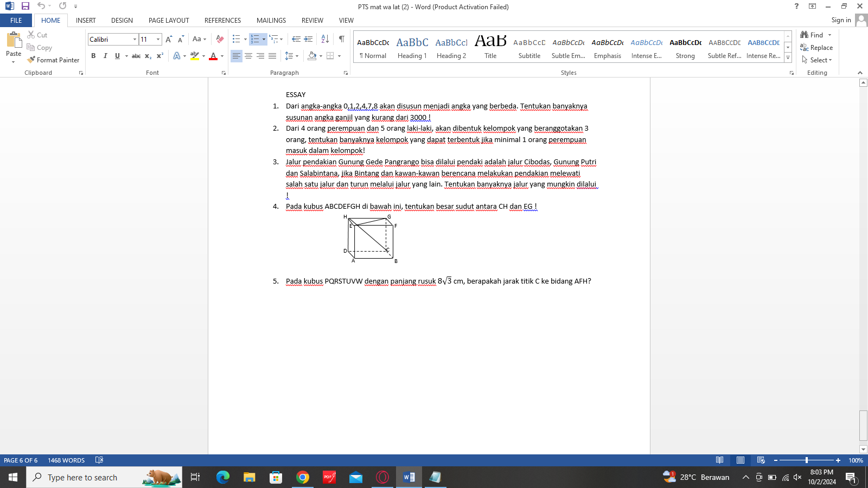Show paragraph marks with pilcrow icon
Screen dimensions: 868x488
coord(341,39)
